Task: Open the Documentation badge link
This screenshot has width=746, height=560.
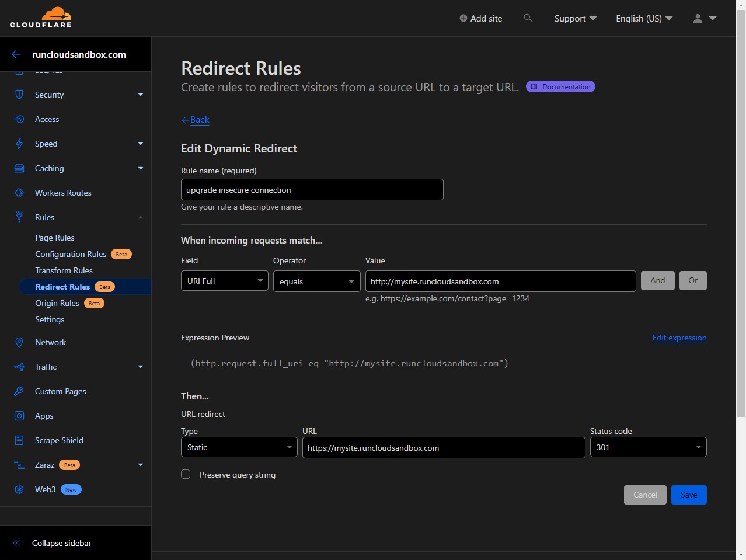Action: (x=560, y=86)
